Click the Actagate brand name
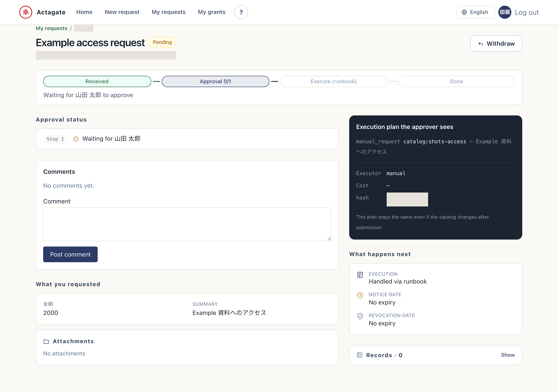The image size is (558, 392). [x=51, y=12]
